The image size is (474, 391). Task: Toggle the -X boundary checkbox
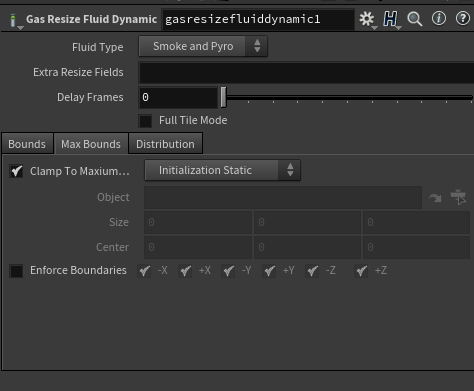[144, 271]
